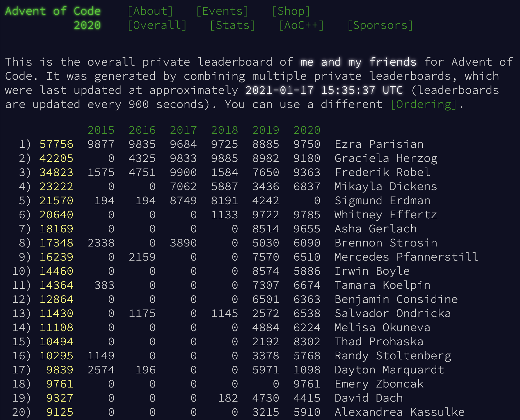Click total score 21570
The height and width of the screenshot is (420, 520).
(56, 201)
